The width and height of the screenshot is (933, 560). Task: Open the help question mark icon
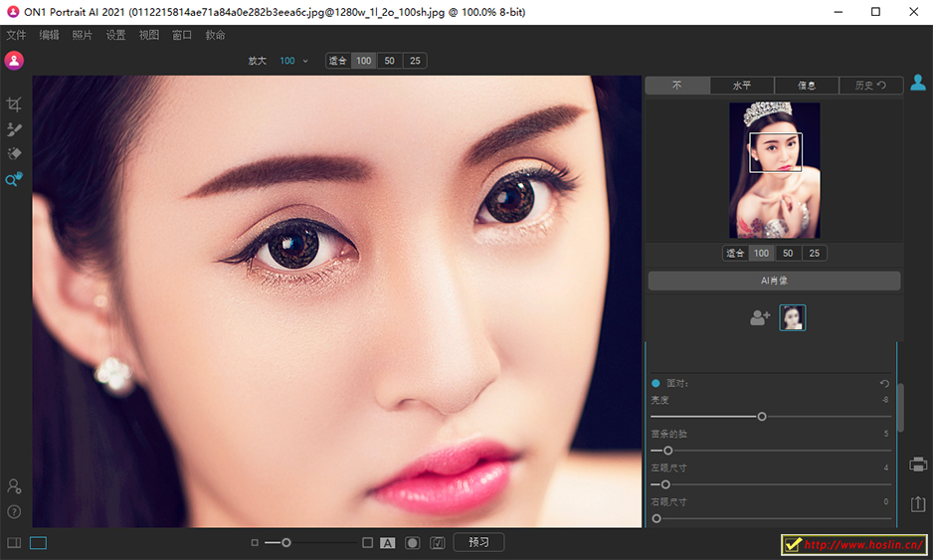tap(14, 512)
